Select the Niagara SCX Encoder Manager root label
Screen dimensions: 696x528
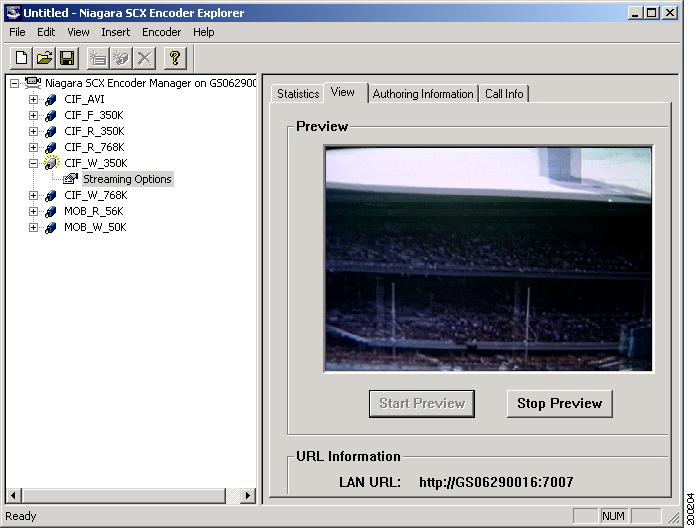point(150,83)
